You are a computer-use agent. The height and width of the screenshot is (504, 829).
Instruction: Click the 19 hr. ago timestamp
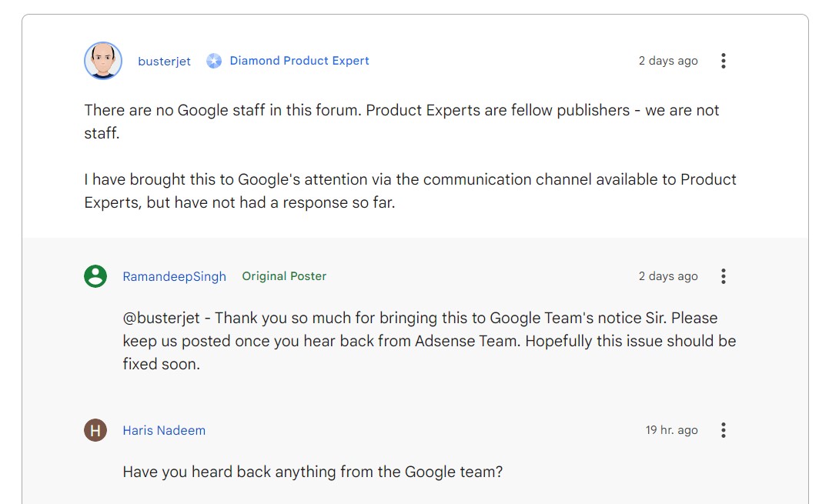(671, 430)
